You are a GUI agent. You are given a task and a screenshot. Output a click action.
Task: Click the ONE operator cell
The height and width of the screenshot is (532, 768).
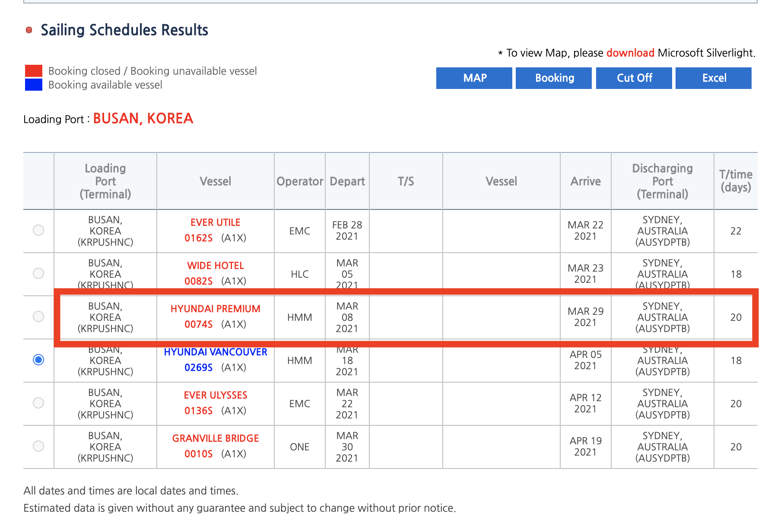click(300, 447)
